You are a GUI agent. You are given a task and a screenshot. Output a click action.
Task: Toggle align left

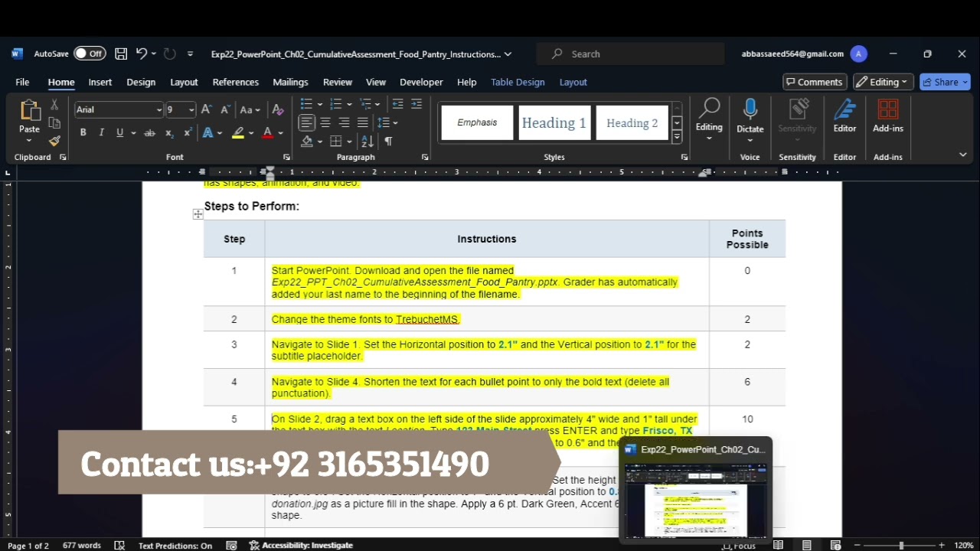(x=307, y=122)
